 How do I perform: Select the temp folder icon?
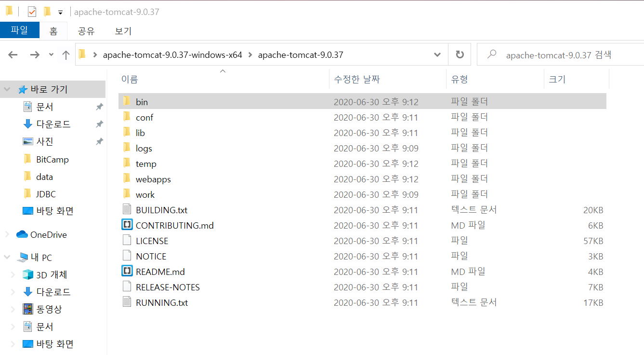(x=127, y=163)
